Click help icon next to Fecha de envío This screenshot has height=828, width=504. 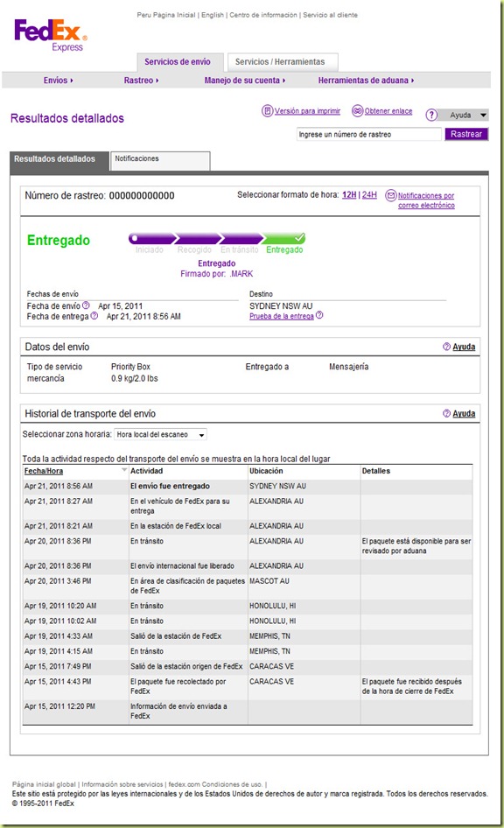tap(86, 305)
